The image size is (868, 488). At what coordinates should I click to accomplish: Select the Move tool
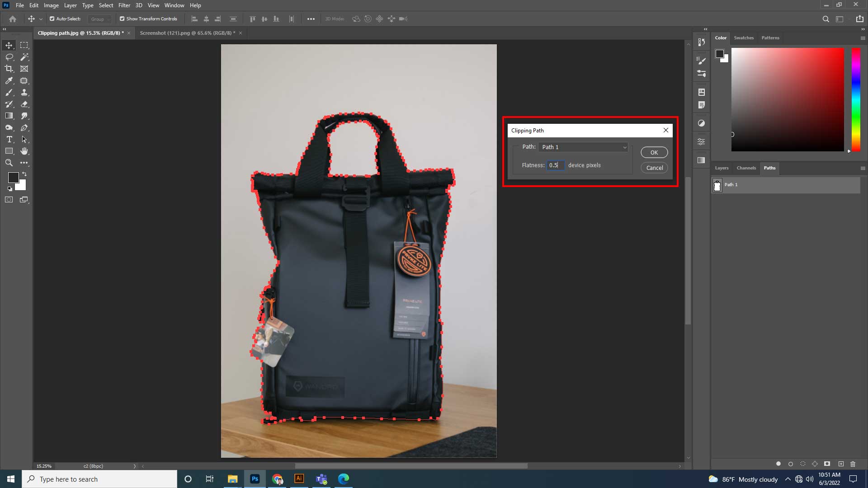tap(9, 45)
